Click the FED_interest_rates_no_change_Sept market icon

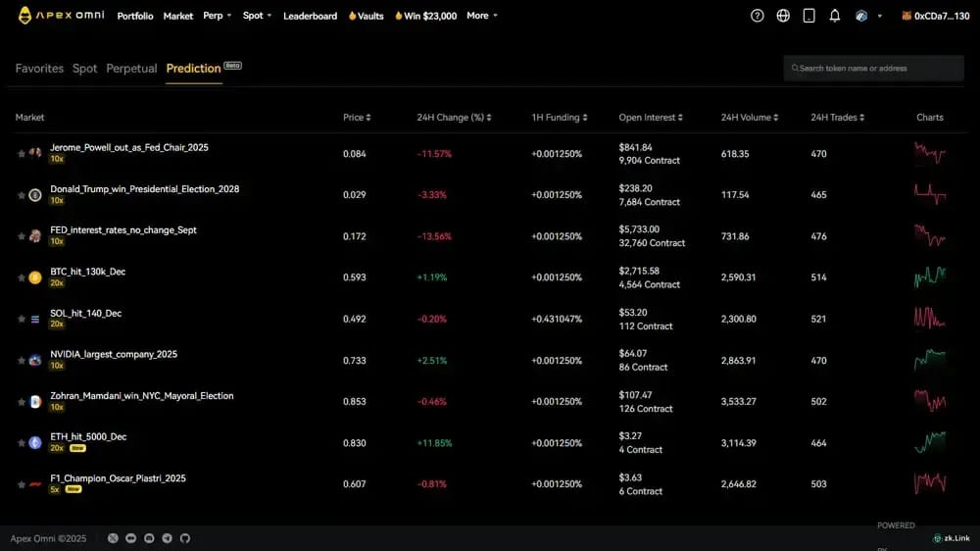click(x=35, y=235)
